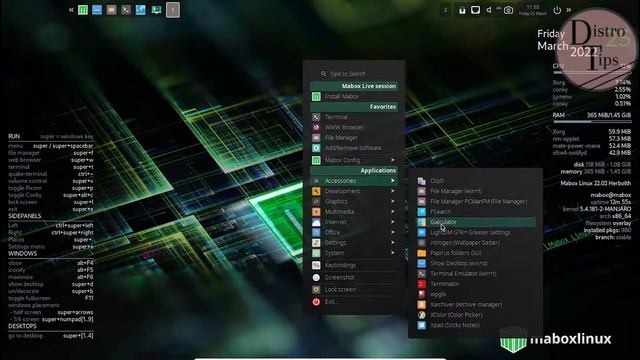This screenshot has height=360, width=640.
Task: Open File Manager (win+f) in Accessories
Action: [x=476, y=191]
